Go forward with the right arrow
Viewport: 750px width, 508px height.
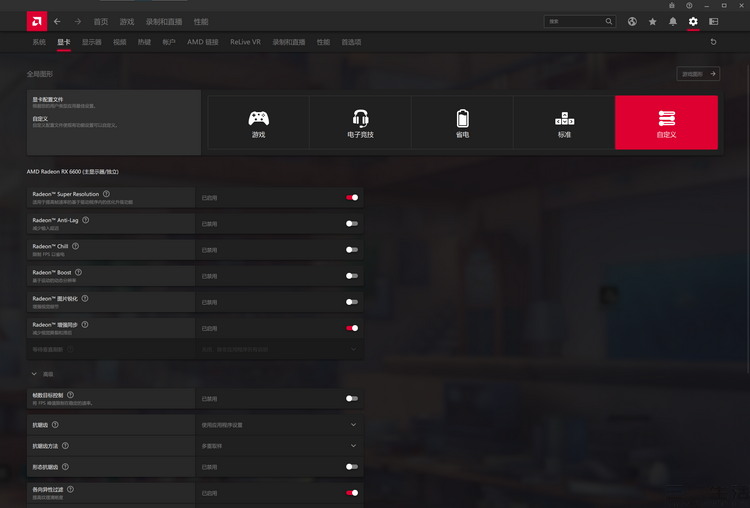pos(77,22)
